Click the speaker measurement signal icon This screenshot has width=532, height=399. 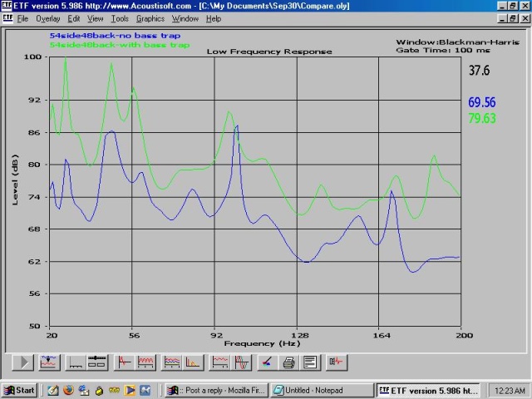337,362
